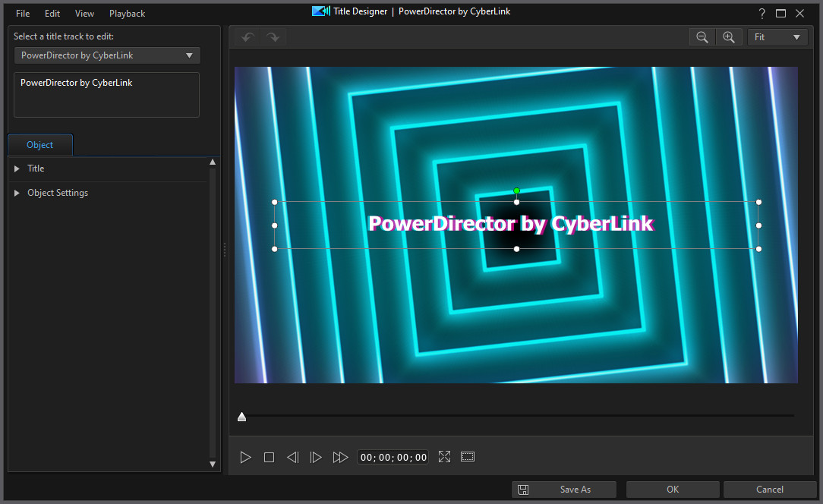This screenshot has width=823, height=504.
Task: Step forward one frame
Action: pos(317,456)
